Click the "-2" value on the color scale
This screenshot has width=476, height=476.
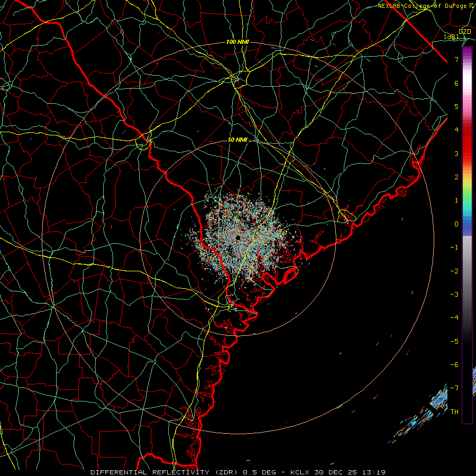point(454,271)
